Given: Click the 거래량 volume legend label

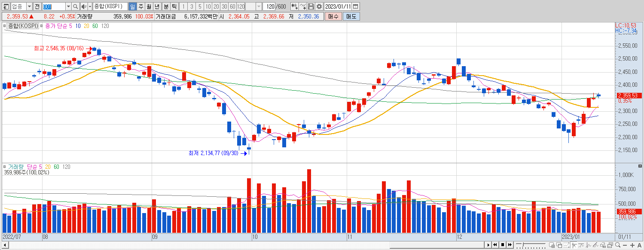Looking at the screenshot, I should click(x=16, y=167).
